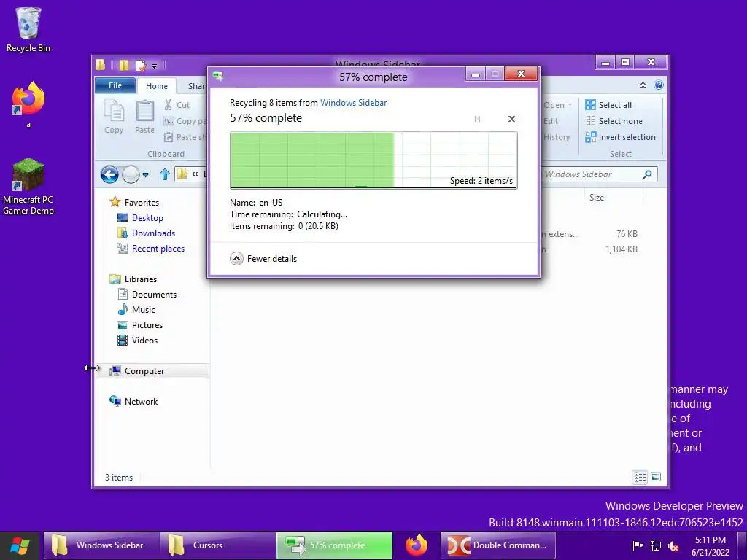
Task: Go up one folder level arrow
Action: tap(164, 174)
